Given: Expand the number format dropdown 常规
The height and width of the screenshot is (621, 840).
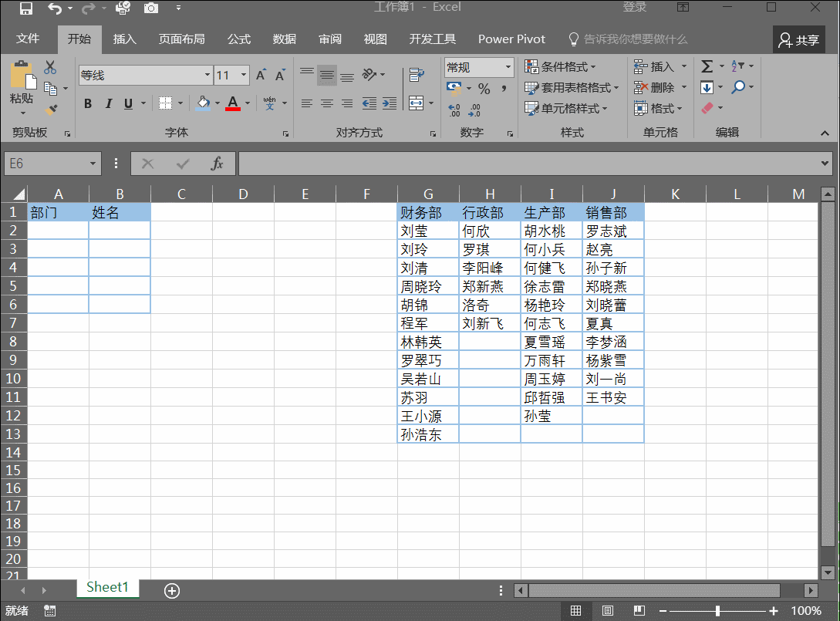Looking at the screenshot, I should click(x=508, y=67).
